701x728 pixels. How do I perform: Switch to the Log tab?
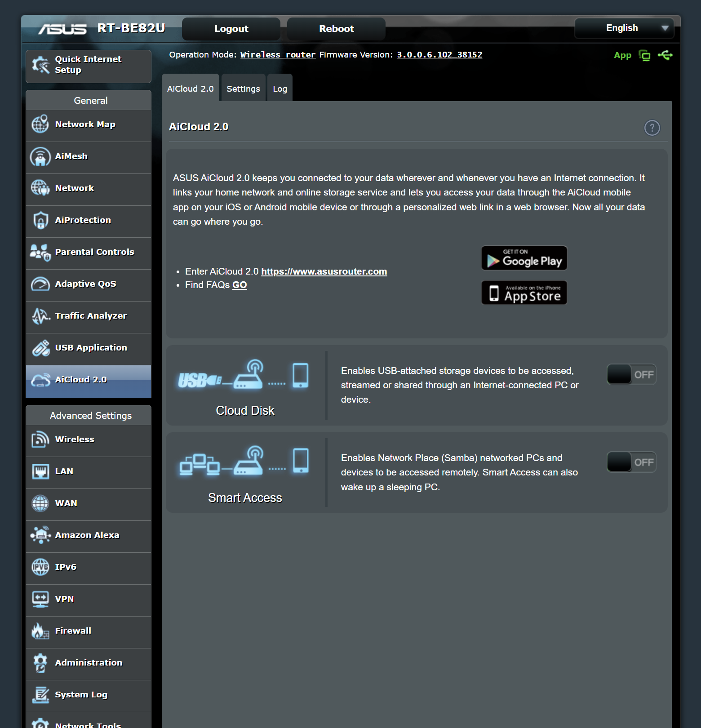280,88
